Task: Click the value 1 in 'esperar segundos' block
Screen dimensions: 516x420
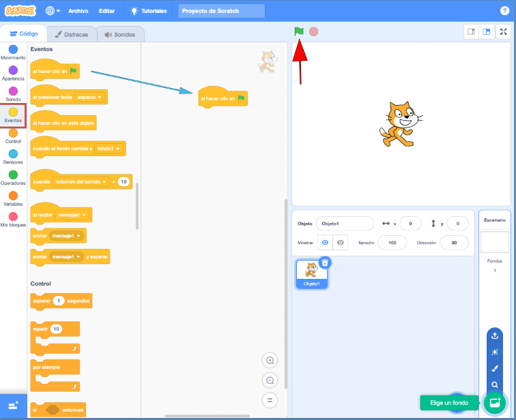Action: click(59, 301)
